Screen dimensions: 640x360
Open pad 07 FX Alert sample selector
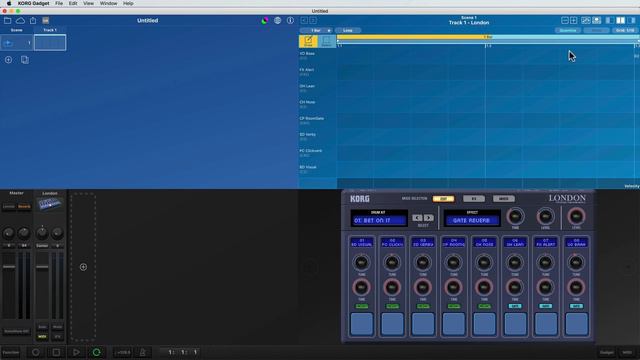546,242
